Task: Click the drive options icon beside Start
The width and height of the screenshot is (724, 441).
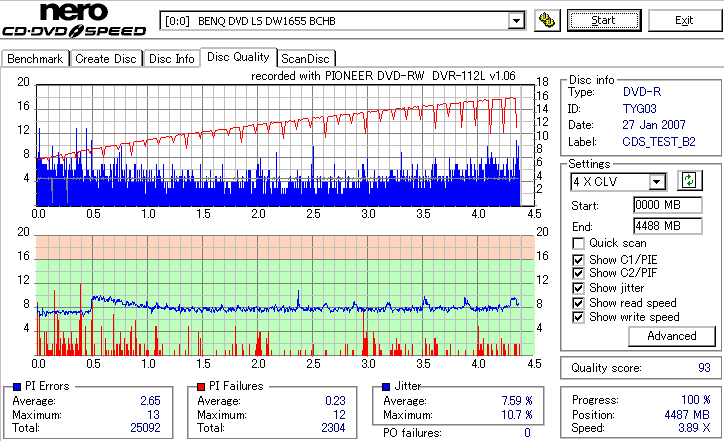Action: [547, 21]
